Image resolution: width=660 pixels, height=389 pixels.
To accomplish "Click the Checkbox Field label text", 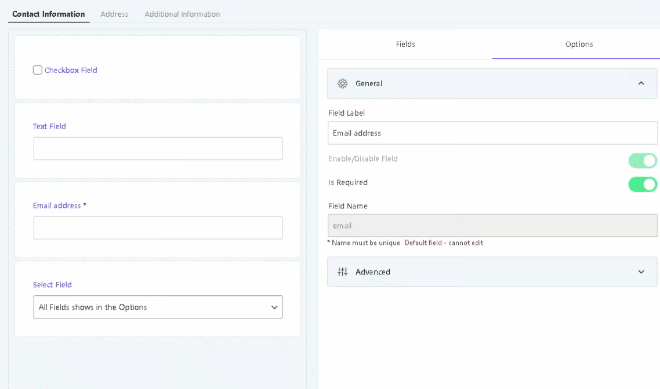I will click(x=71, y=70).
